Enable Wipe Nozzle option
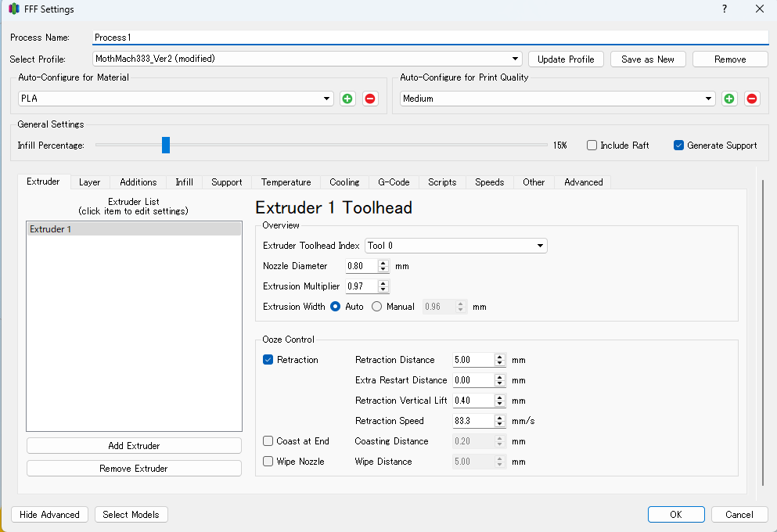The image size is (777, 532). [268, 461]
